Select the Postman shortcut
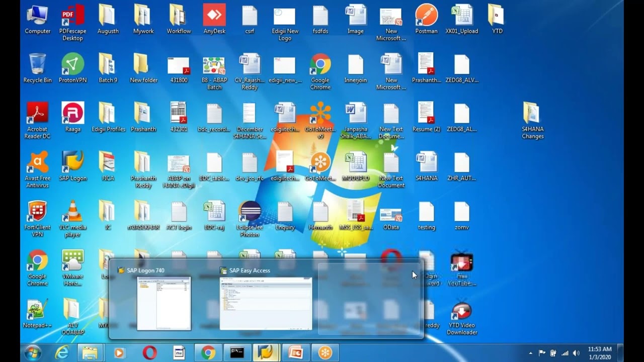Viewport: 644px width, 362px height. click(426, 20)
